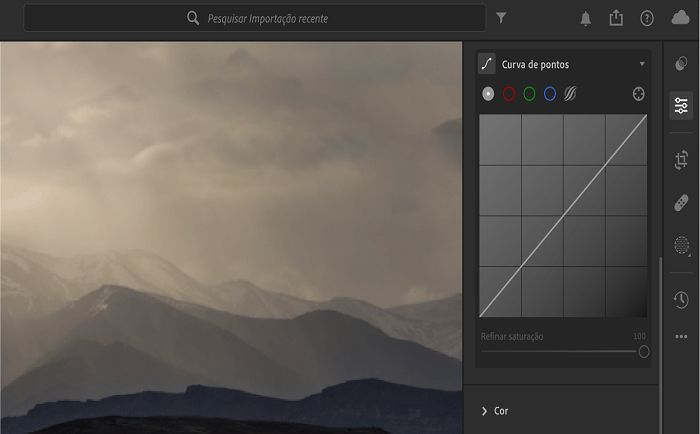Click the mountain photo preview
700x434 pixels.
click(231, 238)
